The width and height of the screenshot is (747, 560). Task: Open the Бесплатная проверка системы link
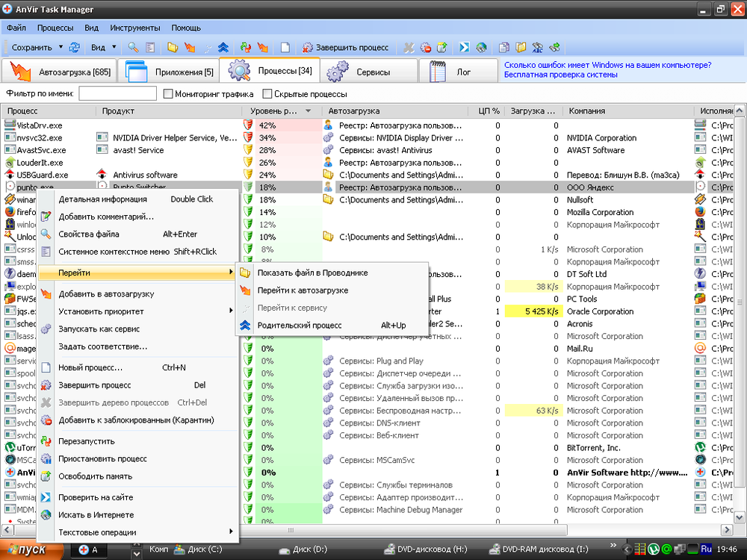point(561,74)
